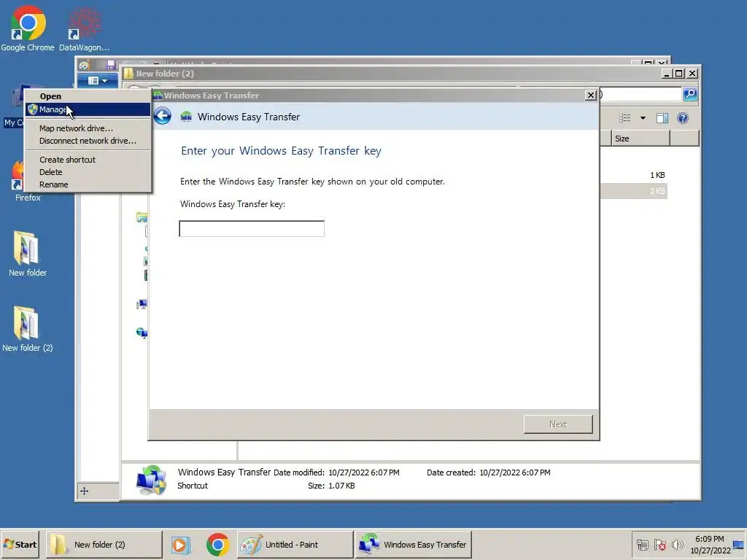
Task: Close the Windows Easy Transfer dialog
Action: pyautogui.click(x=590, y=96)
